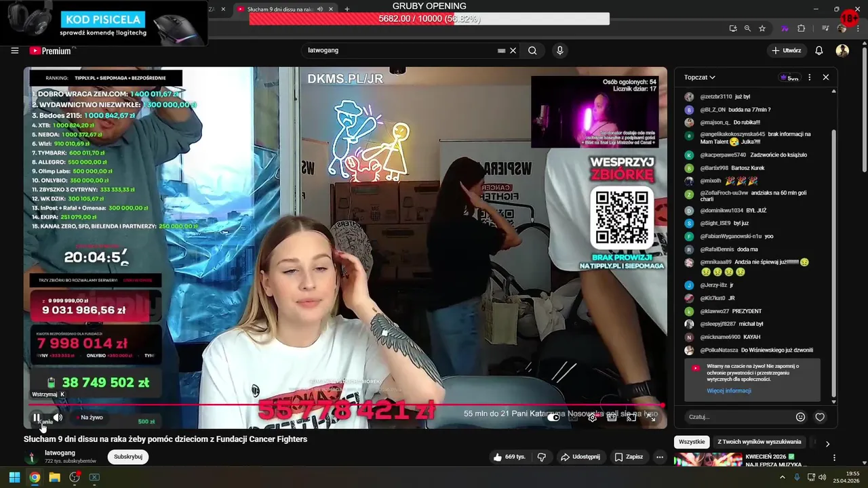Start voice search with the microphone

click(x=559, y=50)
